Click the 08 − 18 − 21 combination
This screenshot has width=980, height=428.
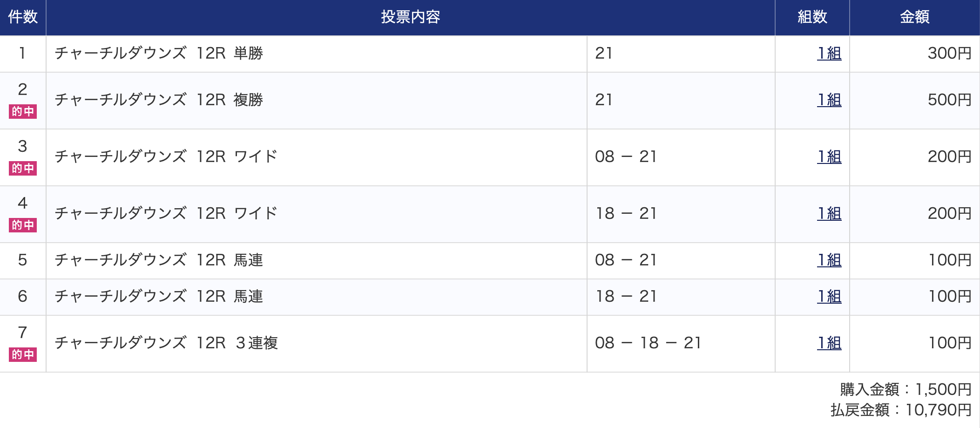pyautogui.click(x=648, y=343)
